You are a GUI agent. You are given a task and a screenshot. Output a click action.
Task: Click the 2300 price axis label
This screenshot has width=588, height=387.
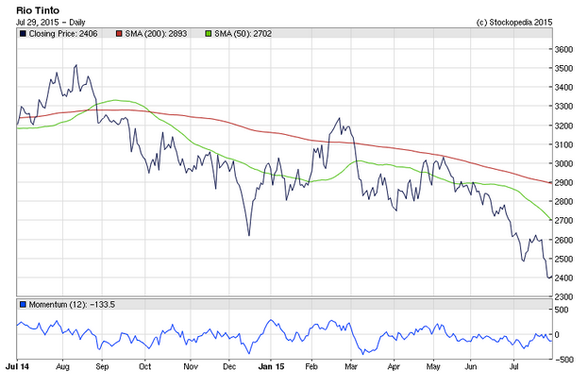563,296
